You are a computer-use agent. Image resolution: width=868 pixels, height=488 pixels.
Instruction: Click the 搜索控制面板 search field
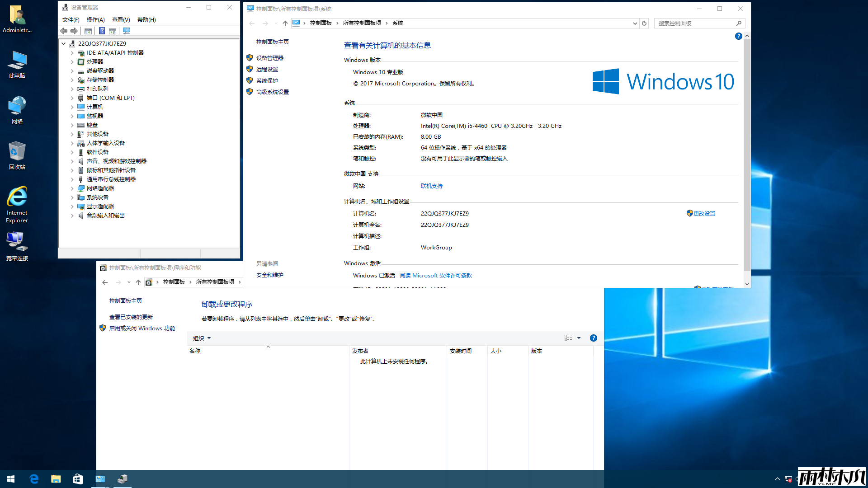tap(695, 23)
